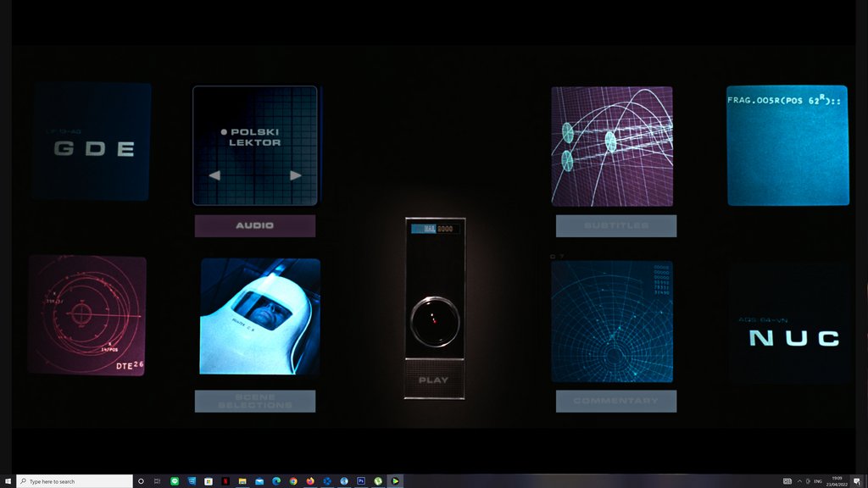This screenshot has height=488, width=868.
Task: Click the AUDIO menu button
Action: click(x=255, y=225)
